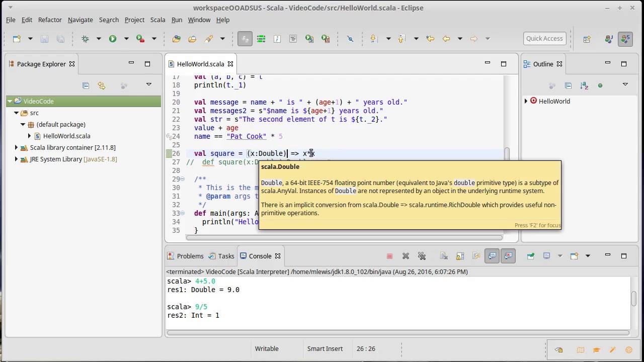644x362 pixels.
Task: Open the Refactor menu
Action: point(50,20)
